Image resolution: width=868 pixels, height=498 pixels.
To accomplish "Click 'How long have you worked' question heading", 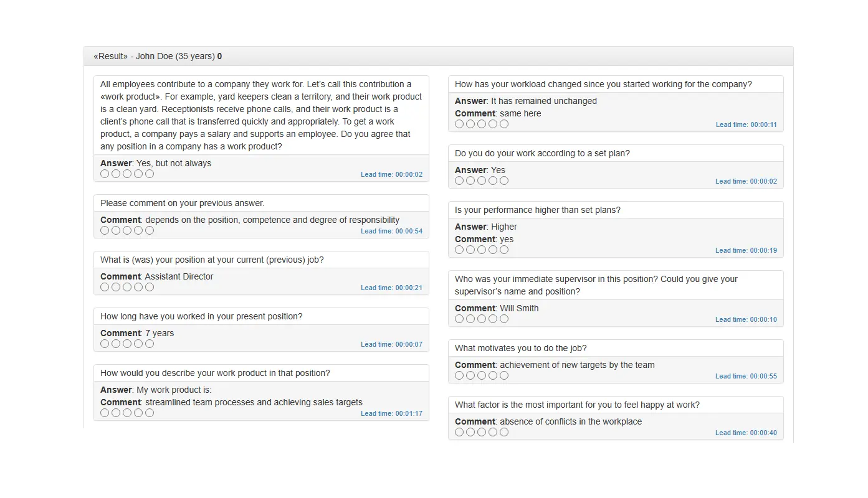I will (201, 317).
